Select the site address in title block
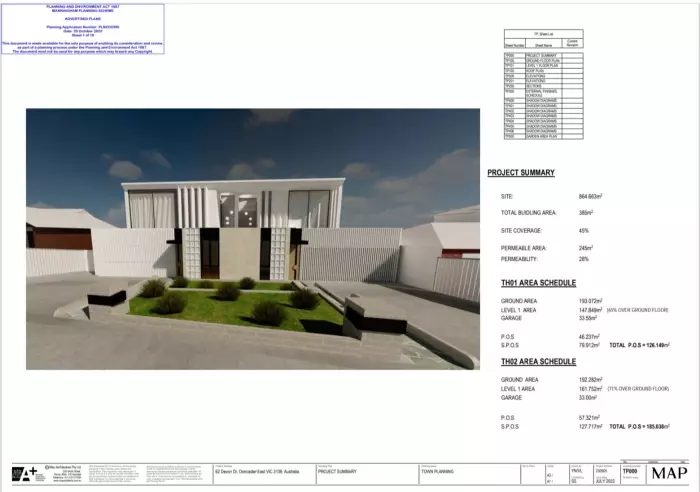This screenshot has width=700, height=492. 255,471
